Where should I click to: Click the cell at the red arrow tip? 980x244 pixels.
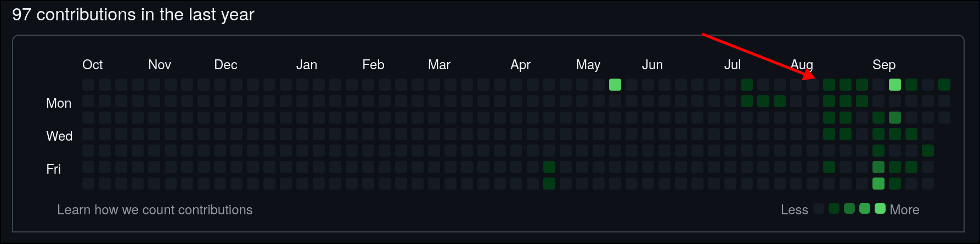[x=813, y=85]
